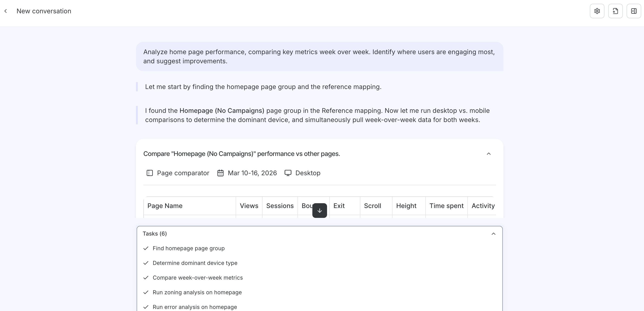Jump to latest with the down-arrow button
Viewport: 644px width, 311px height.
(319, 210)
